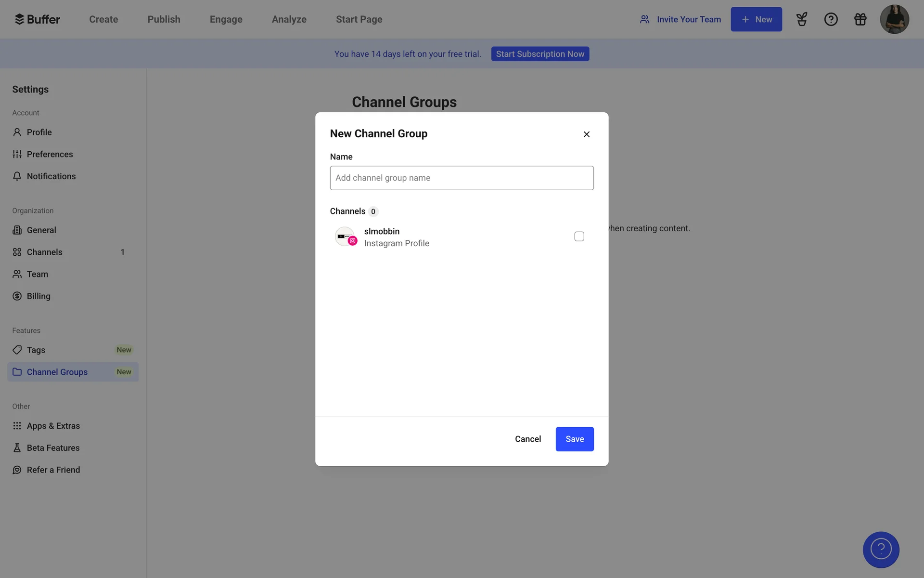Cancel channel group creation
The image size is (924, 578).
[527, 439]
